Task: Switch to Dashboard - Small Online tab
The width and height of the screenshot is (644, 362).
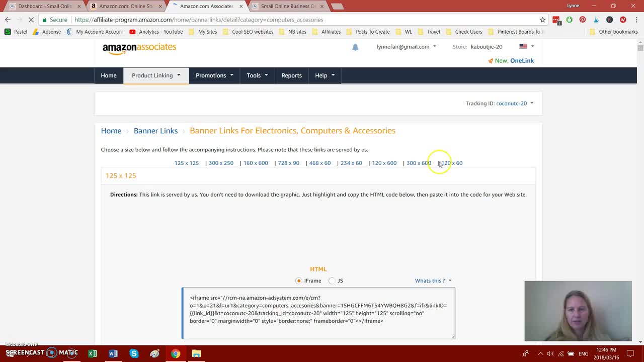Action: [44, 6]
